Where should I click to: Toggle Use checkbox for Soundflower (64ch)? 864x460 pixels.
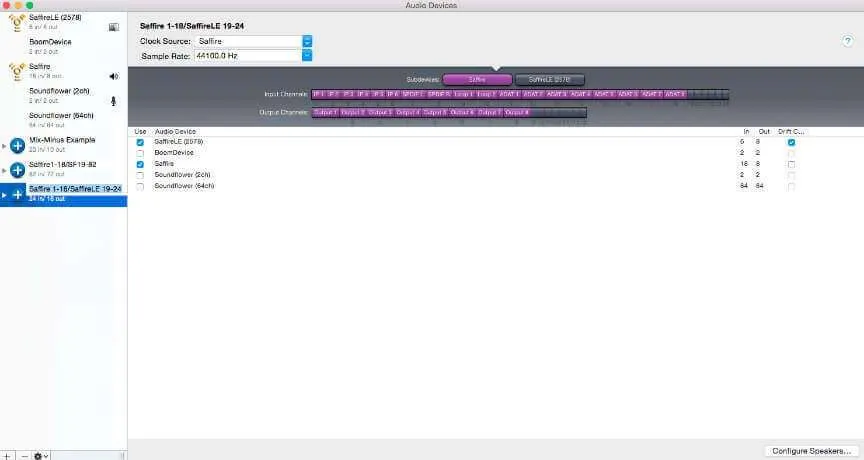(x=140, y=186)
